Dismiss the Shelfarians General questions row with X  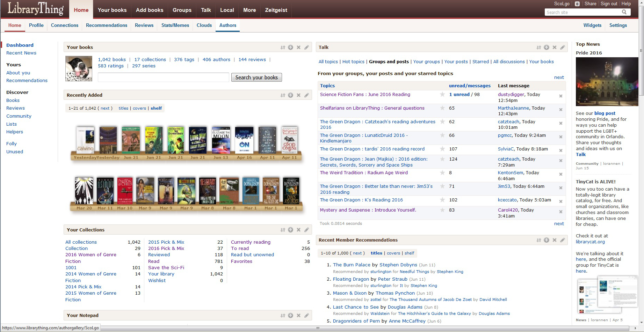(561, 110)
